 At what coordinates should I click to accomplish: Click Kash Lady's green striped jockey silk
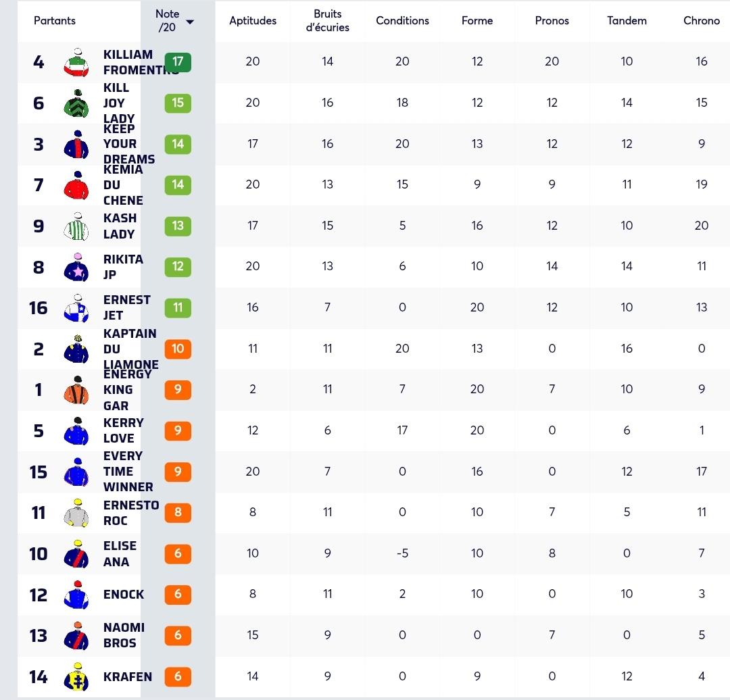[x=76, y=226]
